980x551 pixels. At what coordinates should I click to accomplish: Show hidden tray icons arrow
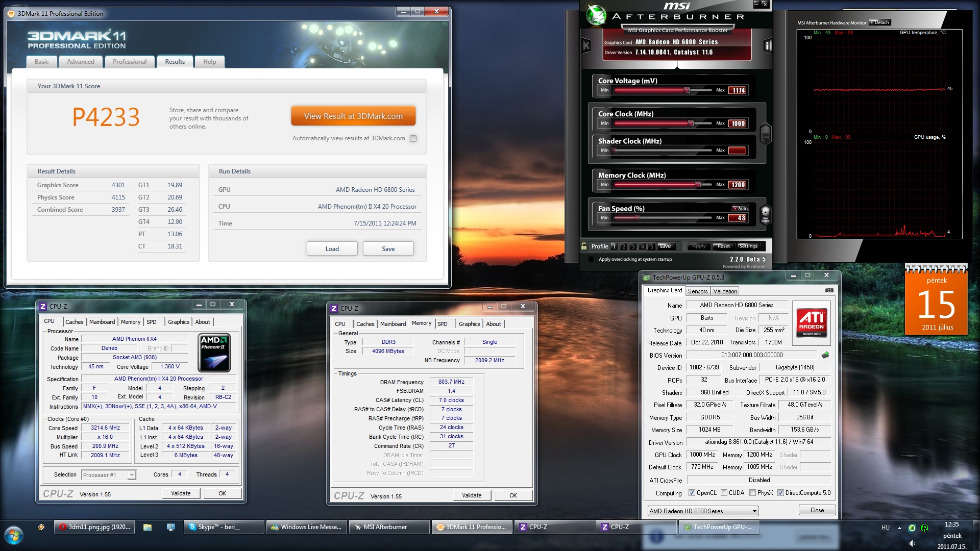[899, 528]
